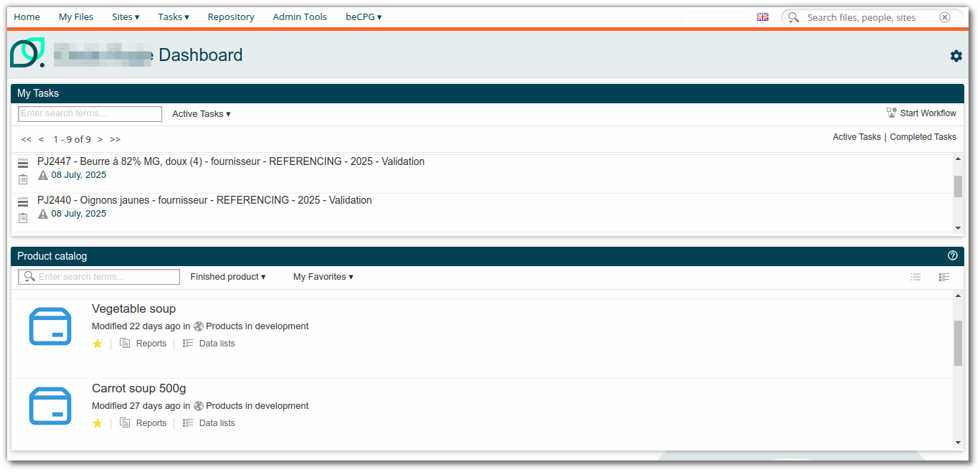Click the My Tasks search terms field
This screenshot has width=980, height=472.
tap(90, 113)
